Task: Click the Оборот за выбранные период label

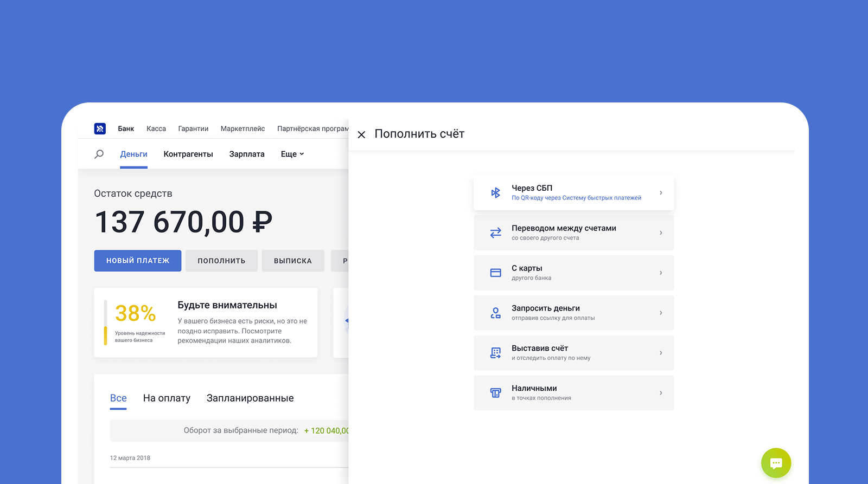Action: pos(241,430)
